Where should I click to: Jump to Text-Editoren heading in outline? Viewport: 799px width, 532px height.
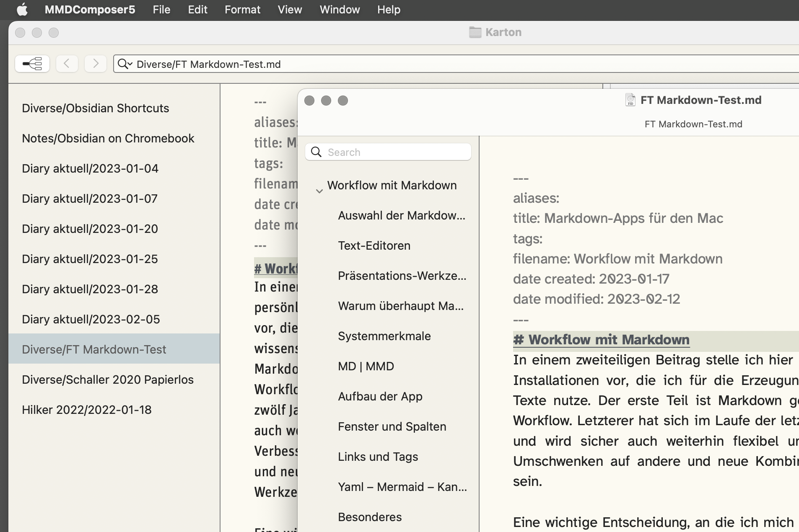374,245
